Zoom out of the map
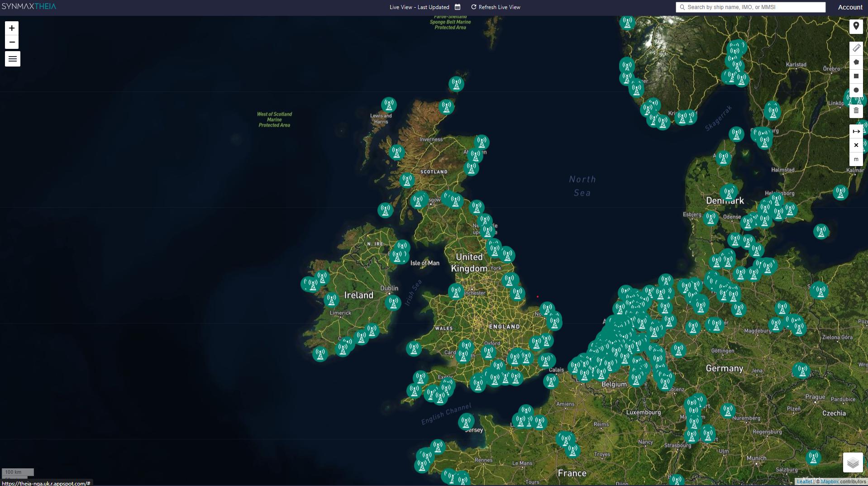 pyautogui.click(x=12, y=42)
